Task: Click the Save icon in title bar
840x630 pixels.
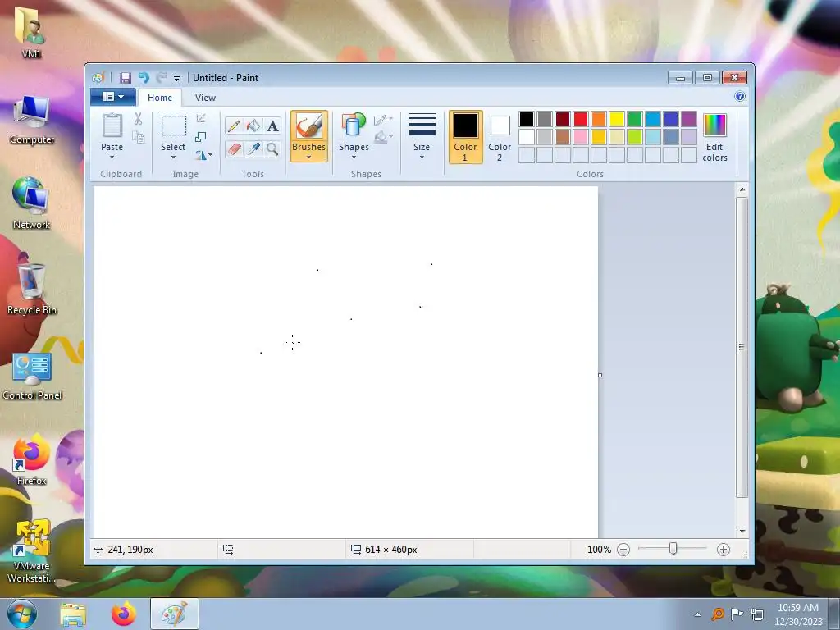Action: click(x=126, y=78)
